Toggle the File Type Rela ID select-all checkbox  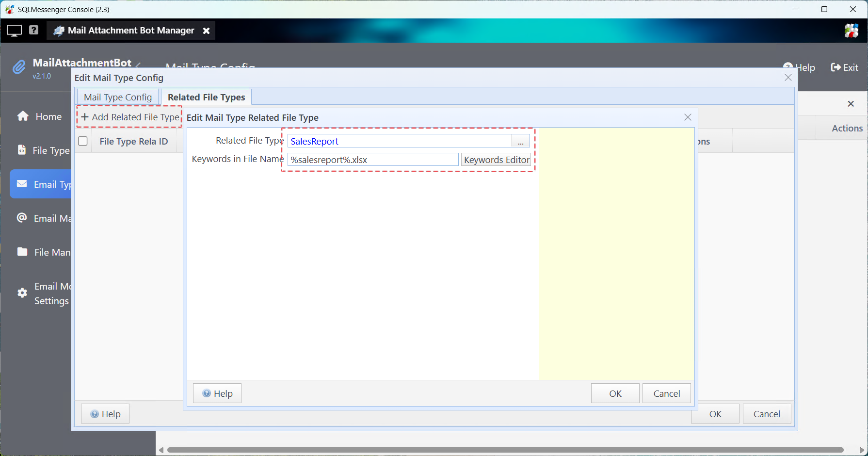83,141
